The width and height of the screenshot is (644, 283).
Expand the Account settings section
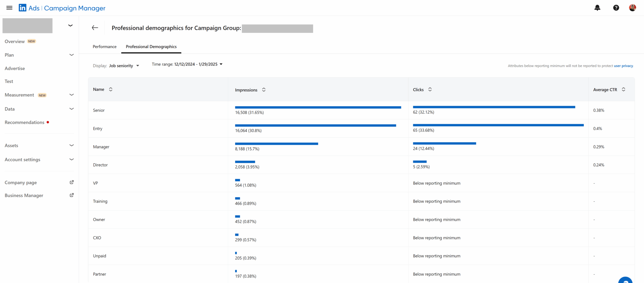pos(72,160)
